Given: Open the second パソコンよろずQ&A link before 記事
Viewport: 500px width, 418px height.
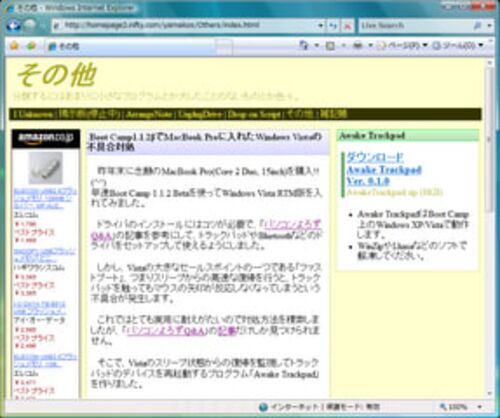Looking at the screenshot, I should (166, 330).
